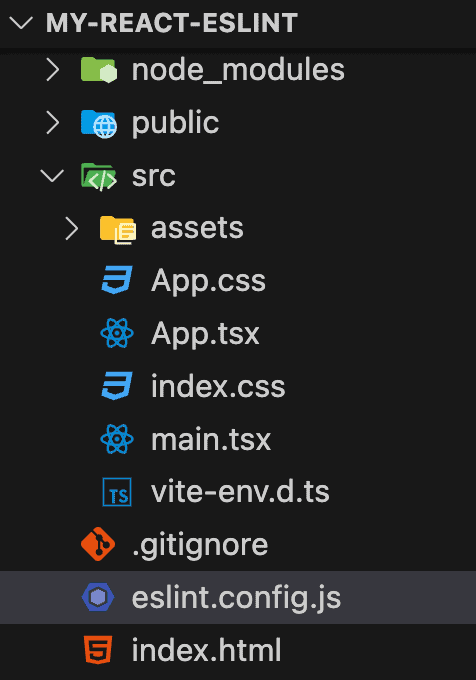Select the node_modules folder name

238,70
